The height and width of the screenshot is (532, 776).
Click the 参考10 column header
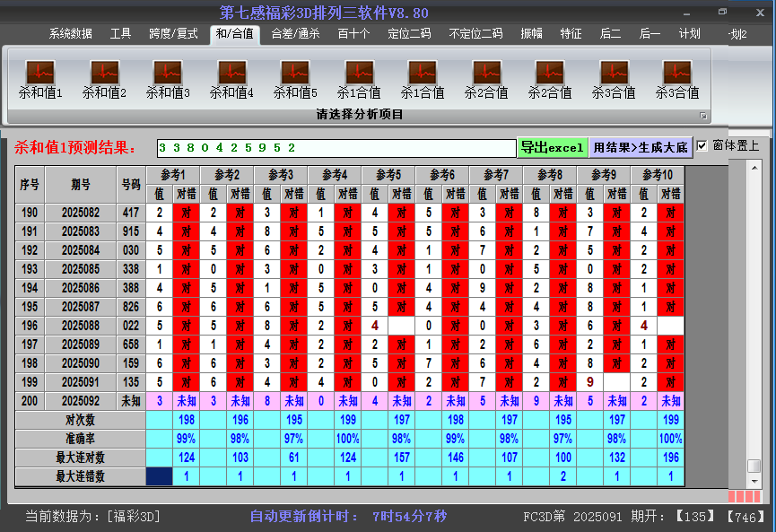pos(658,175)
